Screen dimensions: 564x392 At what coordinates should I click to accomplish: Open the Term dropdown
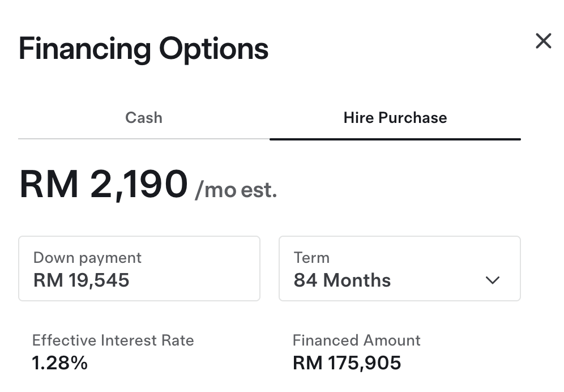point(400,269)
